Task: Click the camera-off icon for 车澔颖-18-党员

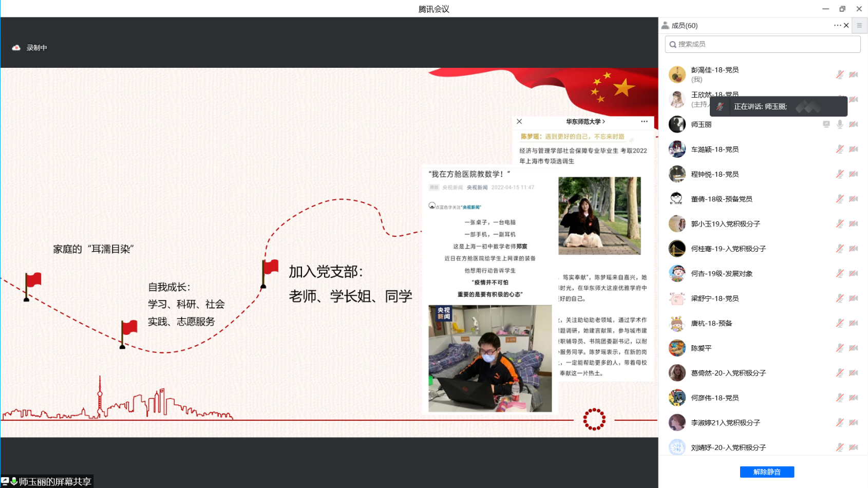Action: pos(854,149)
